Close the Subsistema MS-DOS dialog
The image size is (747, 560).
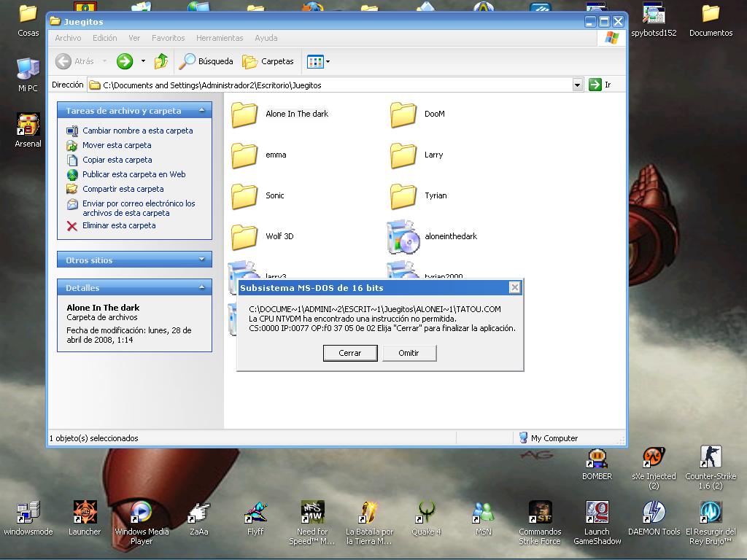tap(514, 287)
